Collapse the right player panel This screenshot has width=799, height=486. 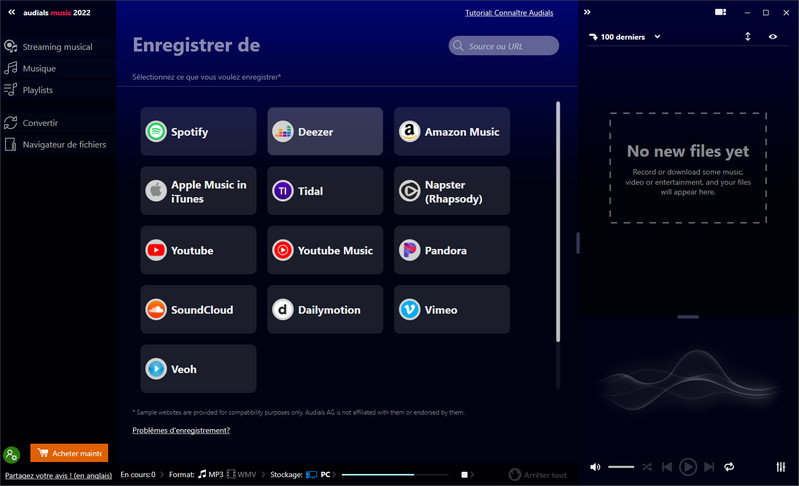[x=588, y=13]
